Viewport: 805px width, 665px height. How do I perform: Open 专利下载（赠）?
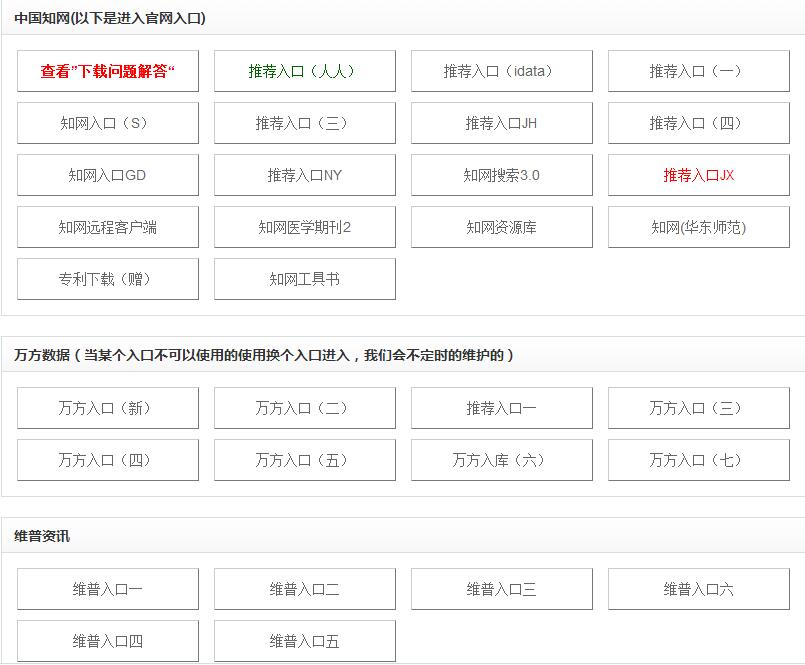pos(108,279)
